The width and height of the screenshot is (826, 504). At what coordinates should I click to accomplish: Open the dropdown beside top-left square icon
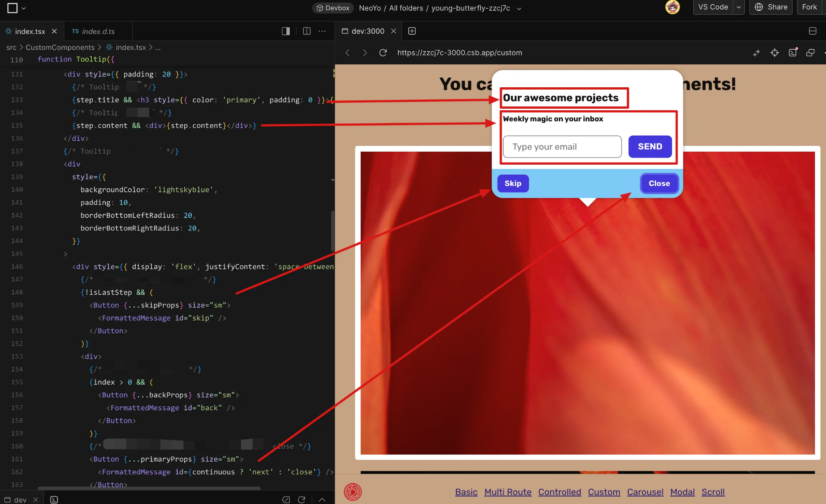point(23,8)
